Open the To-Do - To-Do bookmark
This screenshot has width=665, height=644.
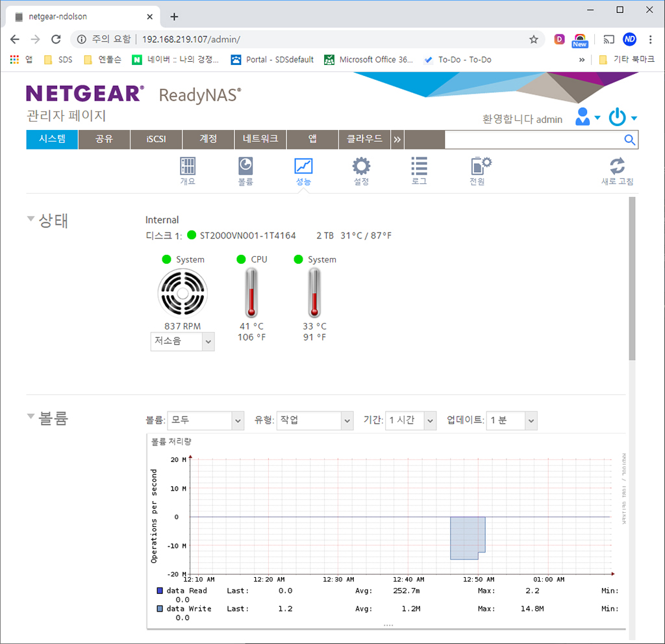tap(458, 59)
